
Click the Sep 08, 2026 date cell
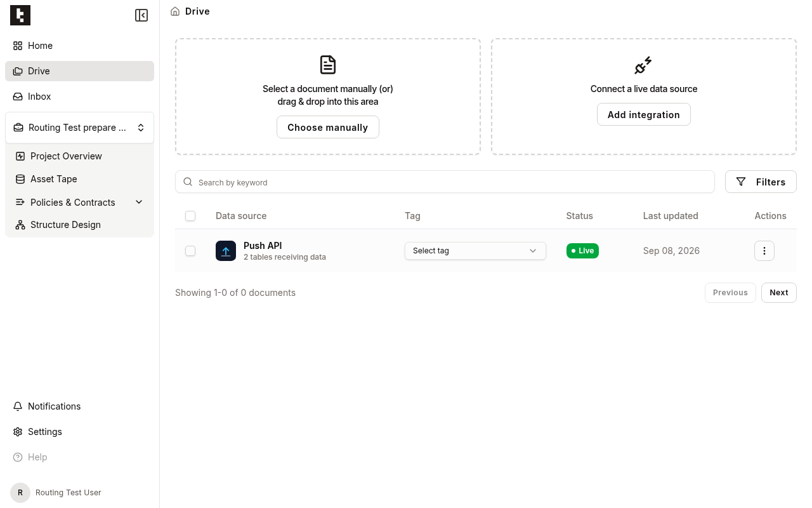(671, 251)
